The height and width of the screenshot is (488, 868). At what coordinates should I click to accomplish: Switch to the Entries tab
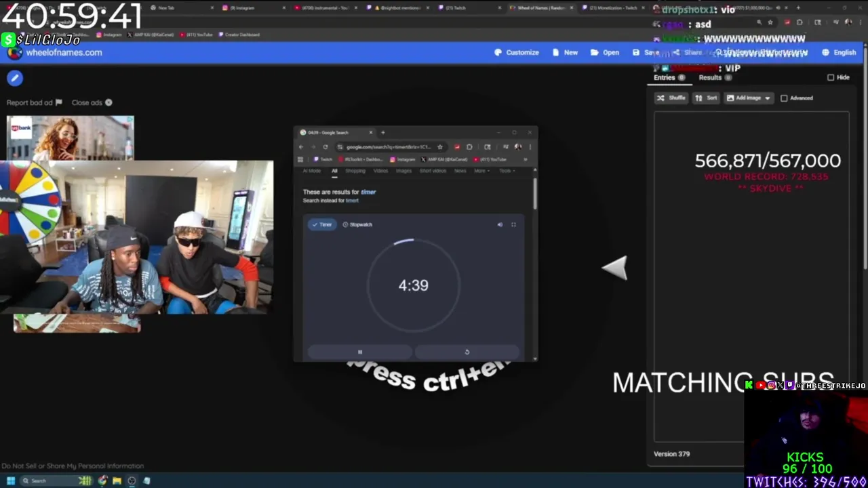pos(669,77)
